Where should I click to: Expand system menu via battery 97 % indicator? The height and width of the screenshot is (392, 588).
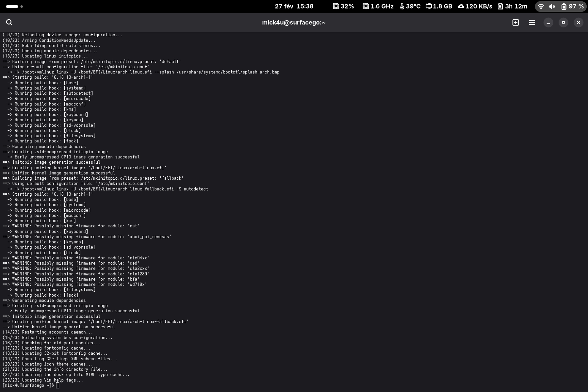[x=572, y=6]
